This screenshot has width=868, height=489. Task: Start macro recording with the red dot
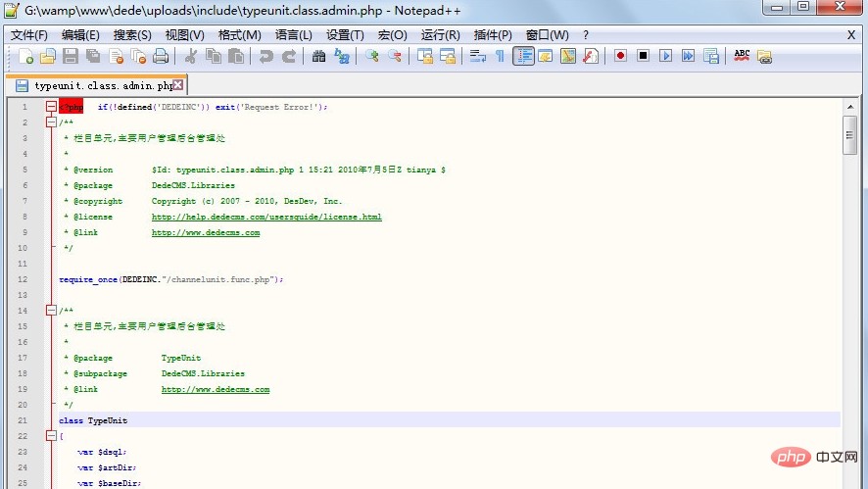pos(620,56)
